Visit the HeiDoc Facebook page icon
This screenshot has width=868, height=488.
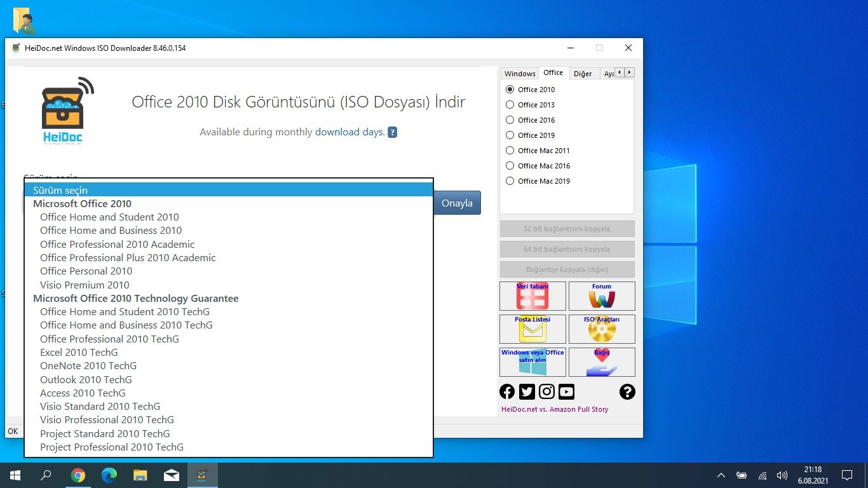point(507,391)
